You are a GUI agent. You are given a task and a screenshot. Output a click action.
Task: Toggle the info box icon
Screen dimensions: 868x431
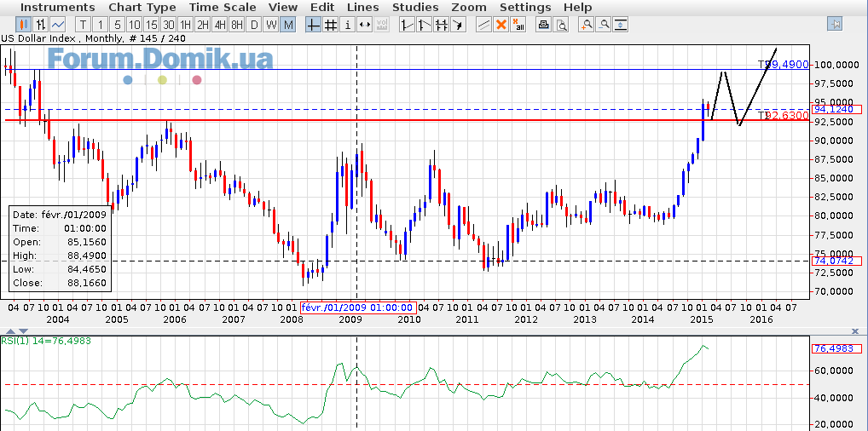coord(348,25)
